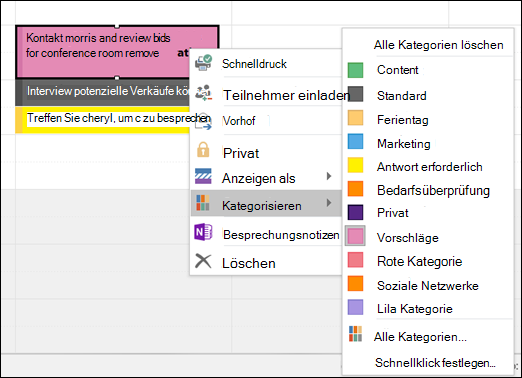Expand the Kategorisieren submenu arrow

click(329, 203)
